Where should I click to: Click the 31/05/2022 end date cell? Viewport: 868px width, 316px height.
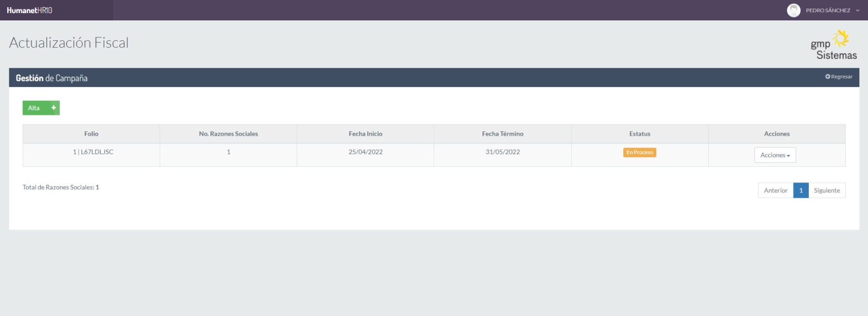[x=502, y=152]
